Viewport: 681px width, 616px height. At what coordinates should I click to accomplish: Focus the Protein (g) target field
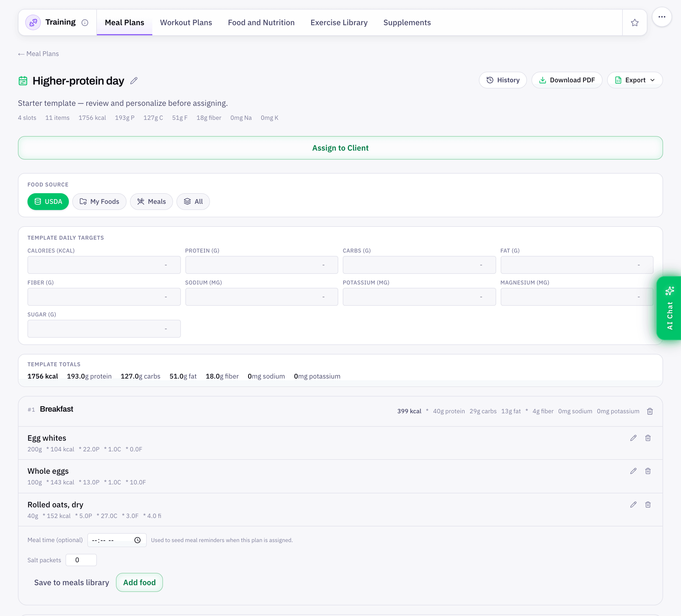(x=262, y=265)
